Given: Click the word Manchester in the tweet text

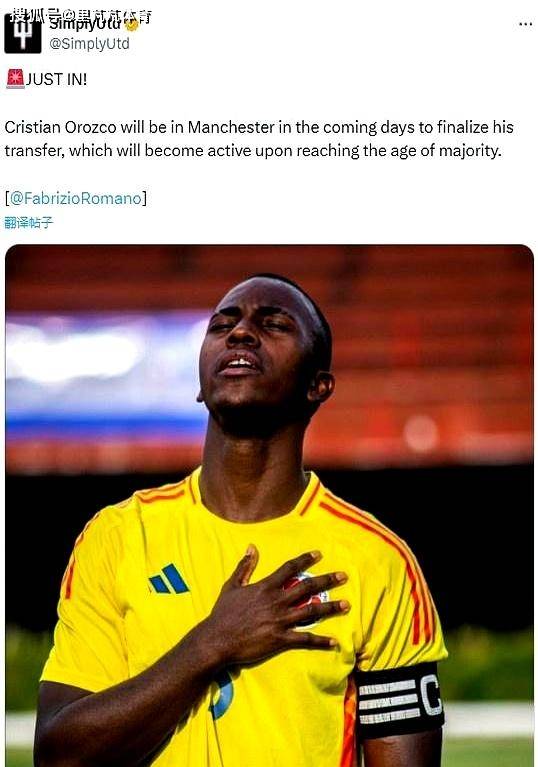Looking at the screenshot, I should tap(231, 127).
